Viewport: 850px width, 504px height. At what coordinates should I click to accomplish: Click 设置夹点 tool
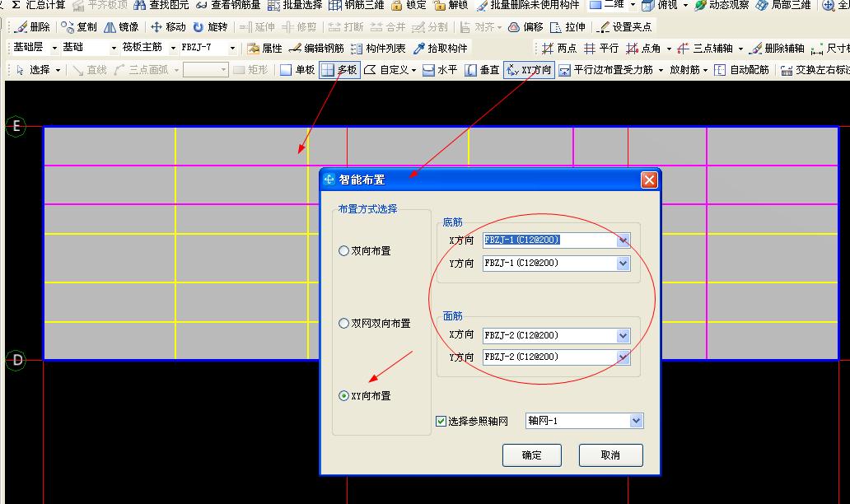click(x=624, y=26)
